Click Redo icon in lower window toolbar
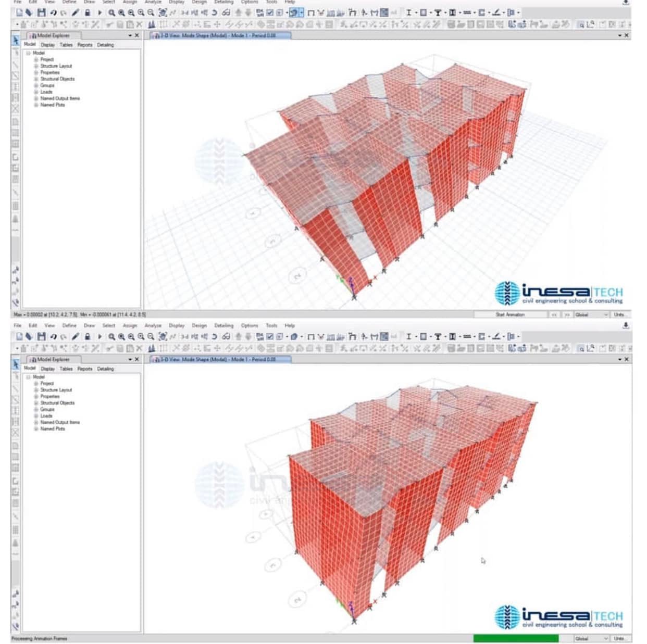647x644 pixels. 64,336
